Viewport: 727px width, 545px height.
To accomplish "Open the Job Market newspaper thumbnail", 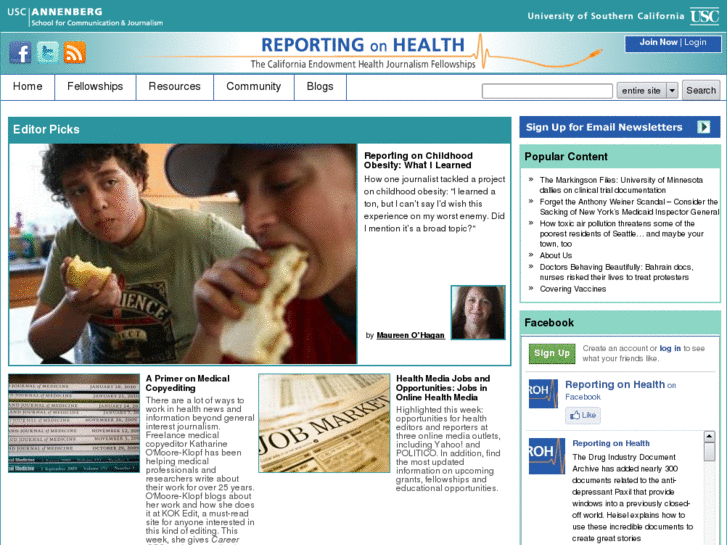I will pyautogui.click(x=324, y=423).
